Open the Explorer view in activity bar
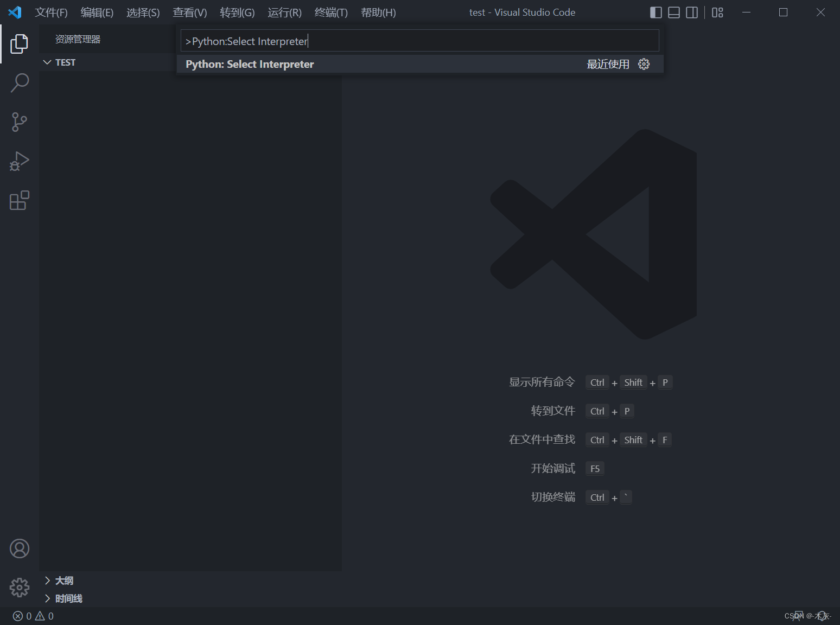This screenshot has width=840, height=625. [20, 44]
